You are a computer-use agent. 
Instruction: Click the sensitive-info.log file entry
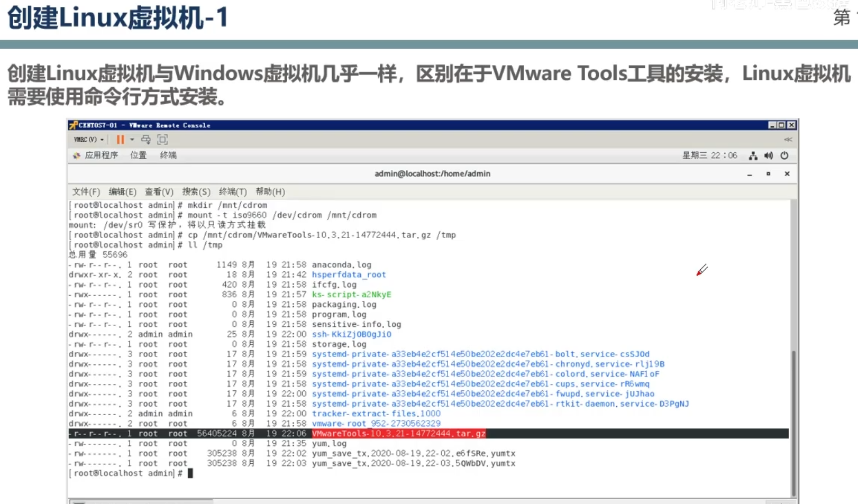357,325
